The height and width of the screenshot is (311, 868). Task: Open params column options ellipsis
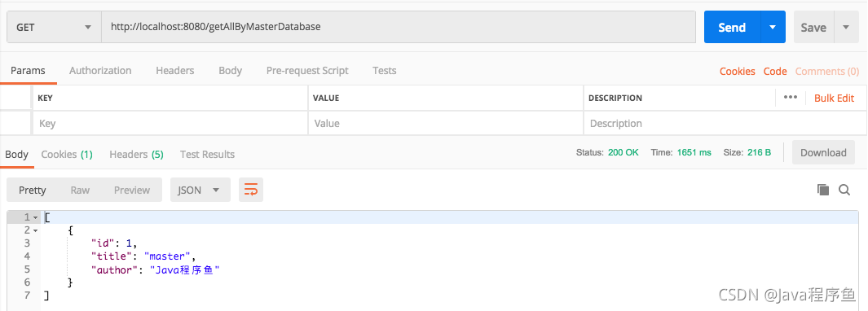791,98
